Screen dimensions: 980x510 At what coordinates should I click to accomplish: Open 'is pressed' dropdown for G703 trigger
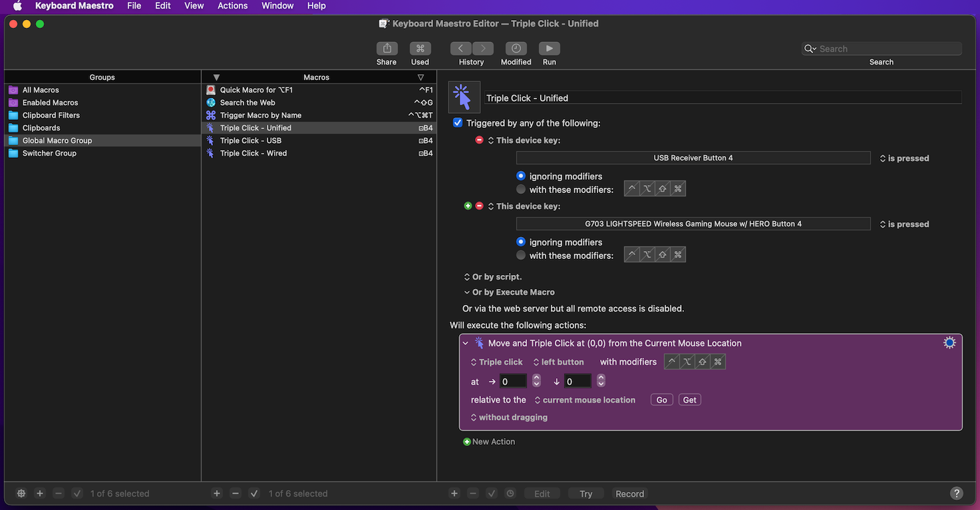click(904, 224)
